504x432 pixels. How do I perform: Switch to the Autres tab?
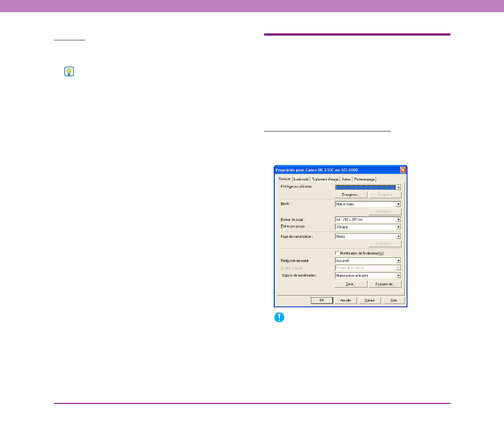[x=346, y=179]
